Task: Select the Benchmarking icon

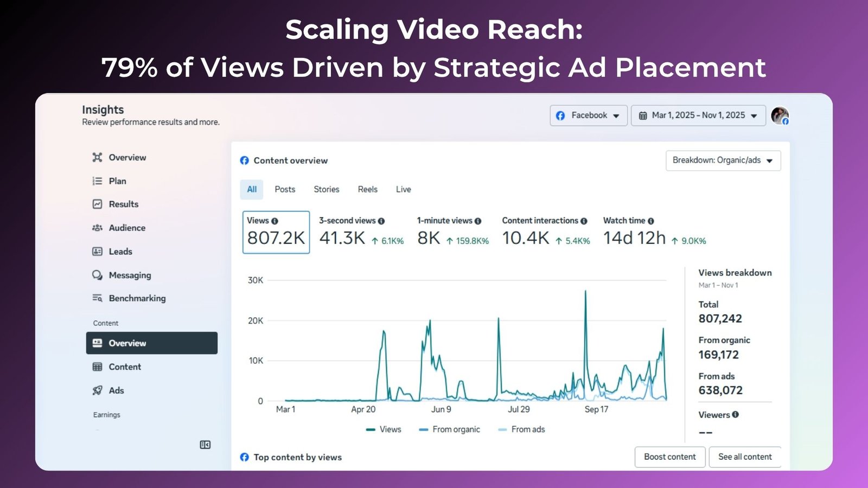Action: pyautogui.click(x=97, y=298)
